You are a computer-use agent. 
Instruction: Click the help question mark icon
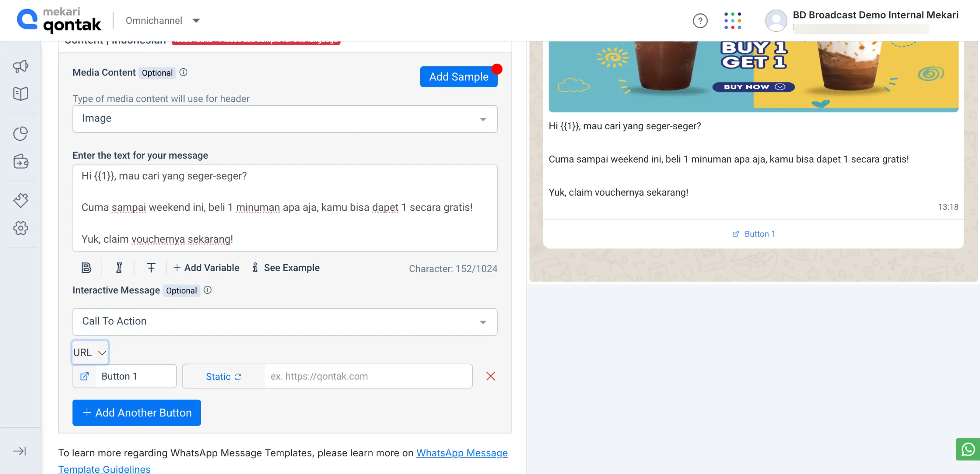(x=700, y=20)
